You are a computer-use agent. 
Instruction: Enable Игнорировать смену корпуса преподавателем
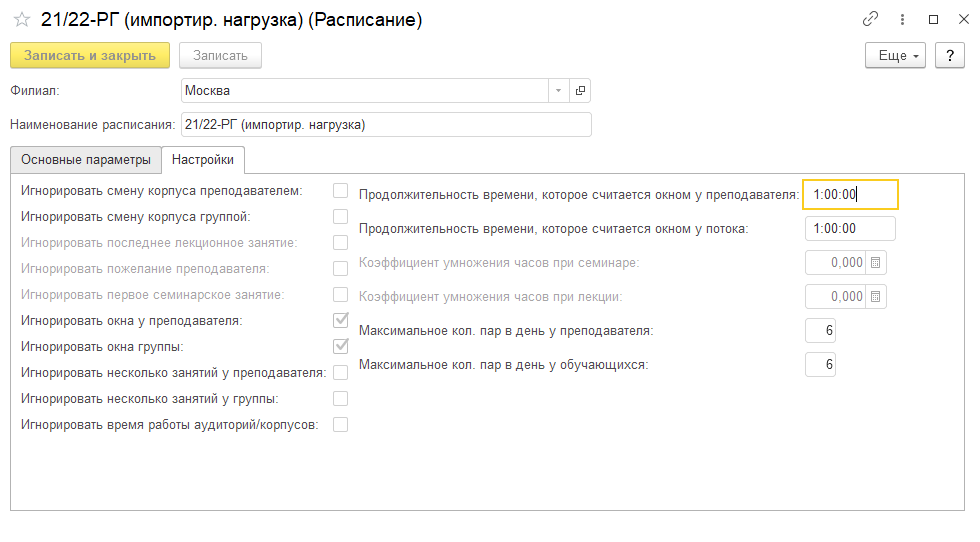click(x=340, y=190)
